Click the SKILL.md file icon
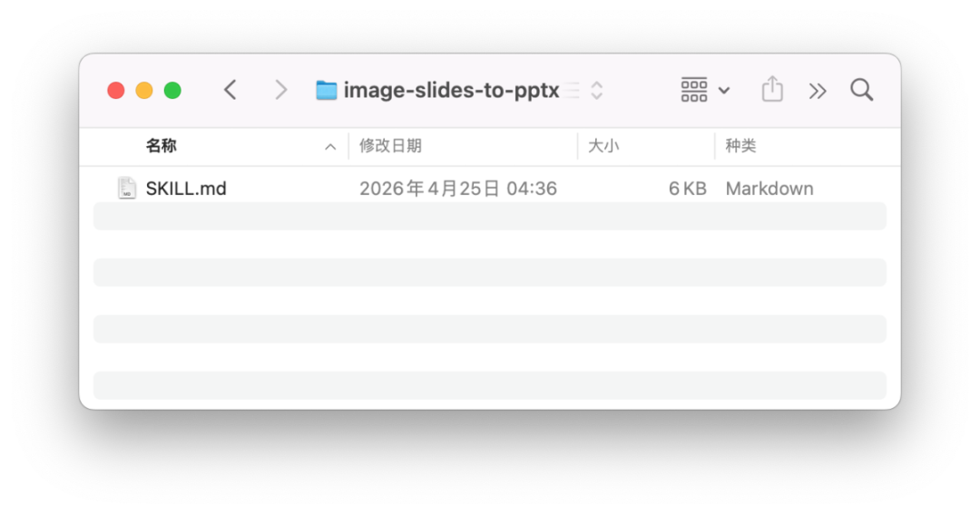Image resolution: width=980 pixels, height=514 pixels. pyautogui.click(x=127, y=188)
